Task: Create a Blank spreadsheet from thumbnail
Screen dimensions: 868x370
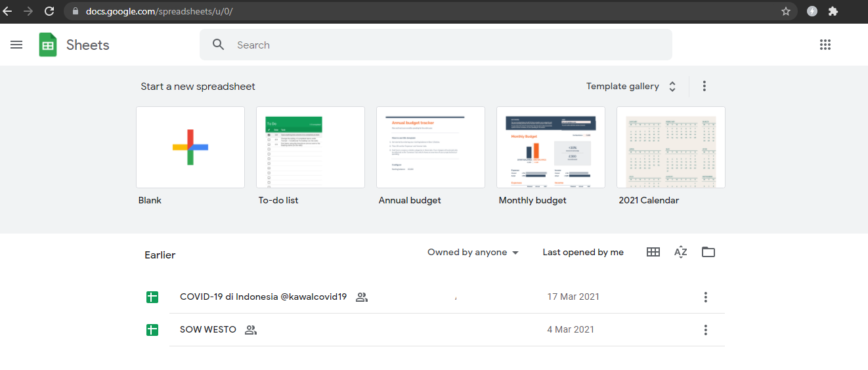Action: 190,147
